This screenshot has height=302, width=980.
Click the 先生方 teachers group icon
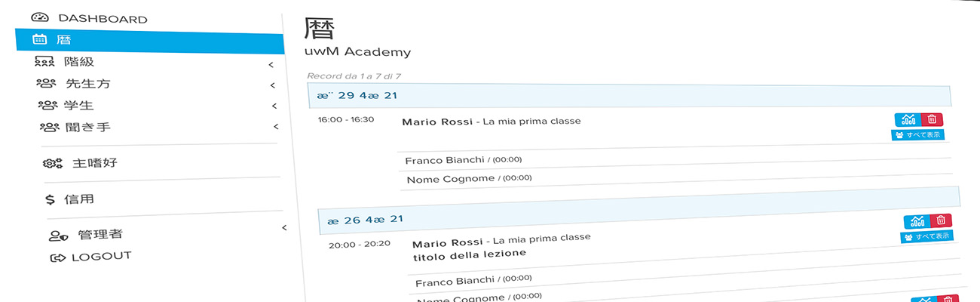coord(46,83)
